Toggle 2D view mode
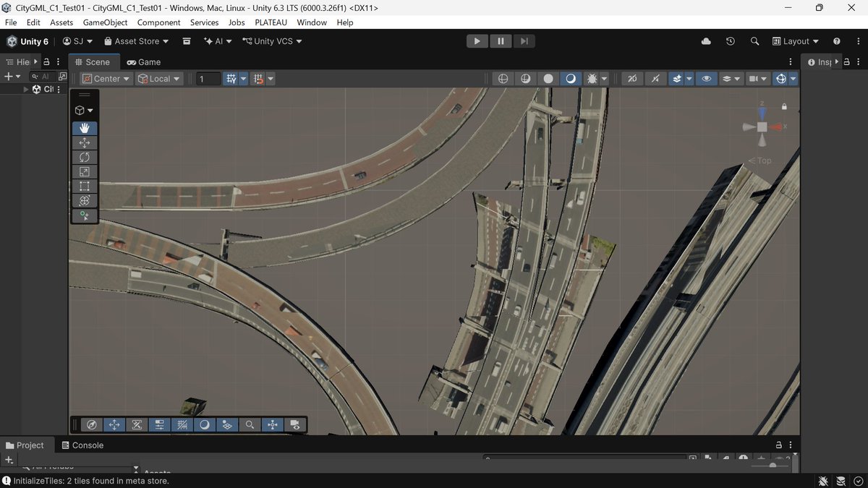Screen dimensions: 868x488 632,79
